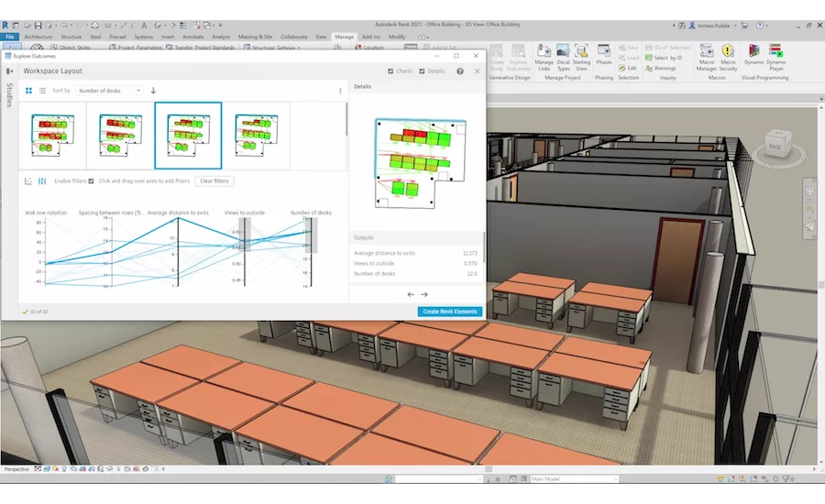Open the Revit Help question mark
Viewport: 825px width, 504px height.
(x=759, y=25)
